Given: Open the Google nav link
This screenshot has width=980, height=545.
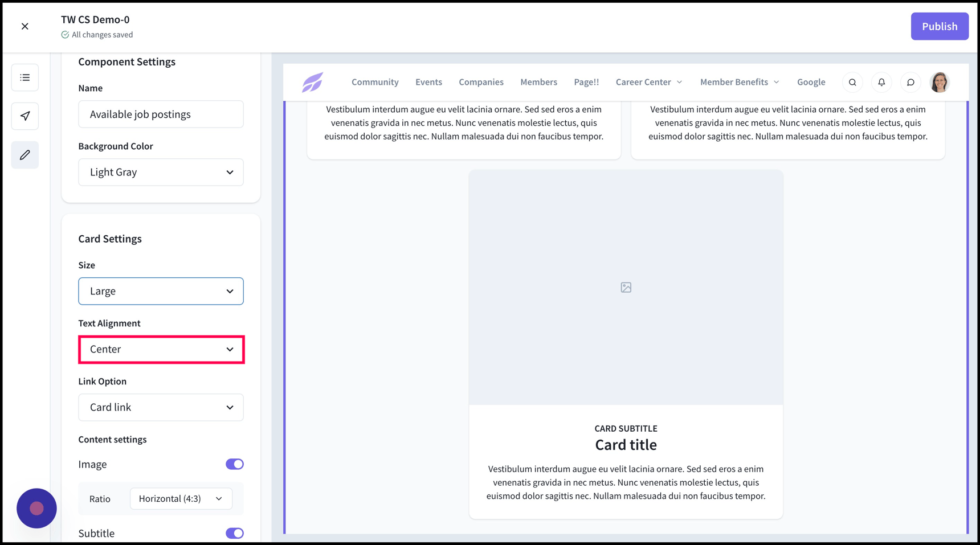Looking at the screenshot, I should click(811, 82).
